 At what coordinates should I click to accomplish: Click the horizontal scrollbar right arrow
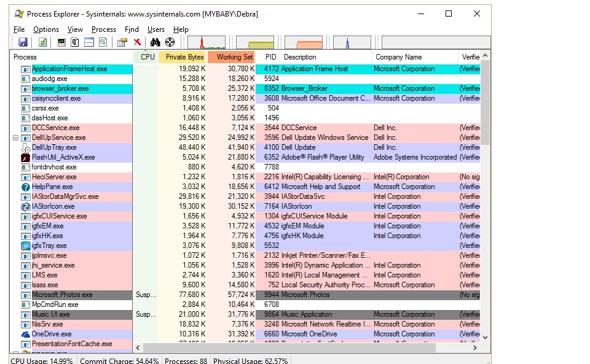[475, 347]
